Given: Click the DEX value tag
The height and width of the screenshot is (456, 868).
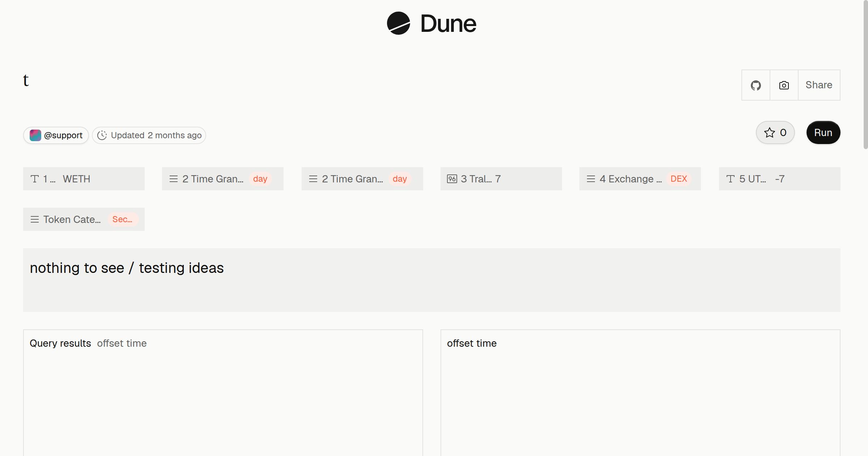Looking at the screenshot, I should point(679,179).
